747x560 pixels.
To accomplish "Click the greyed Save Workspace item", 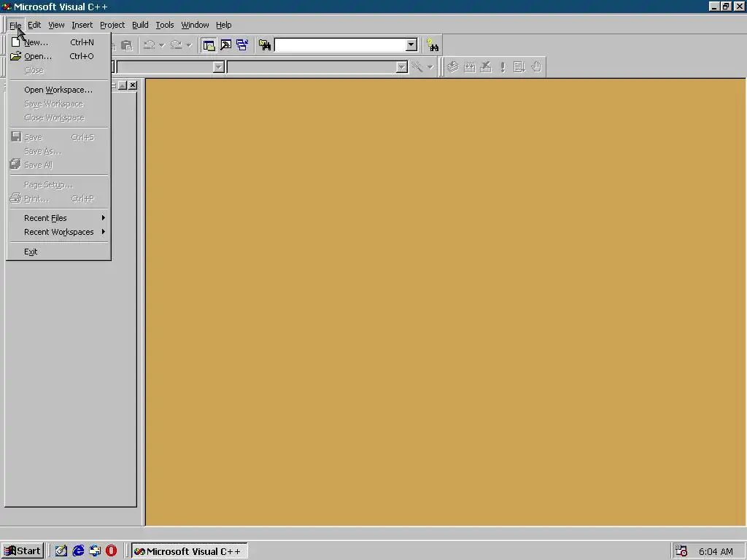I will (59, 104).
